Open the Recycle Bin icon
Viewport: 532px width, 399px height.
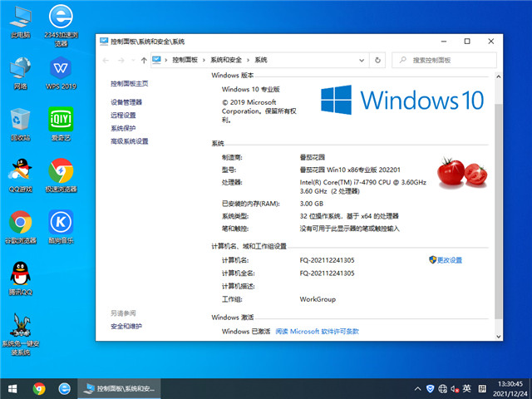(21, 119)
